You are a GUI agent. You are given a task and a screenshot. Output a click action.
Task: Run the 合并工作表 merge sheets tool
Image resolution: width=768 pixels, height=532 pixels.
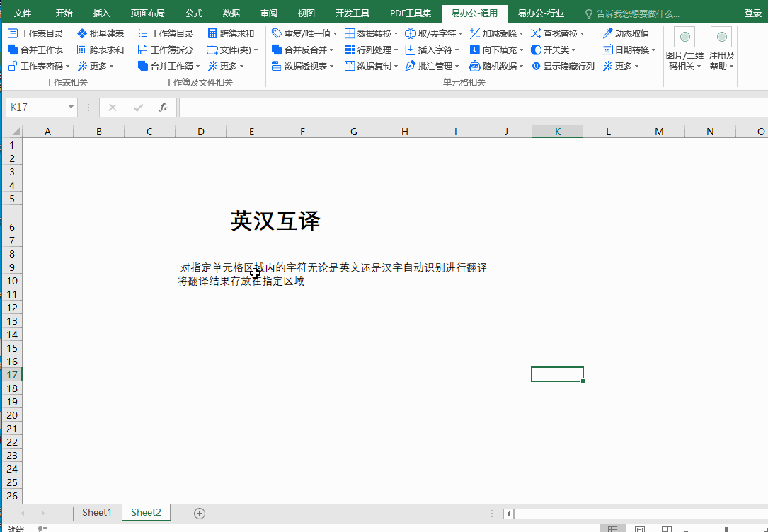click(36, 50)
